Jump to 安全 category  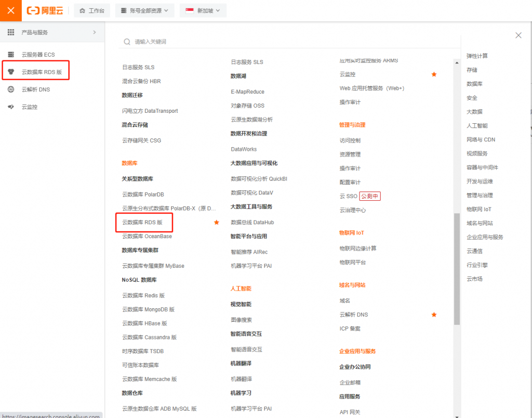coord(472,98)
